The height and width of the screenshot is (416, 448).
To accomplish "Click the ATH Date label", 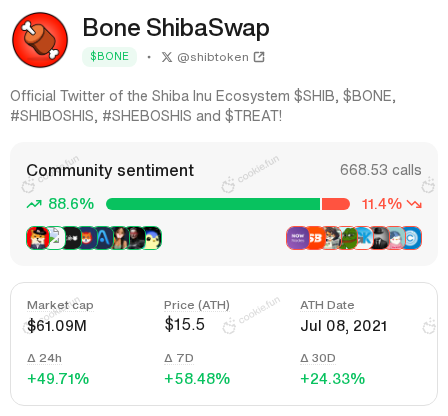I will [x=327, y=305].
